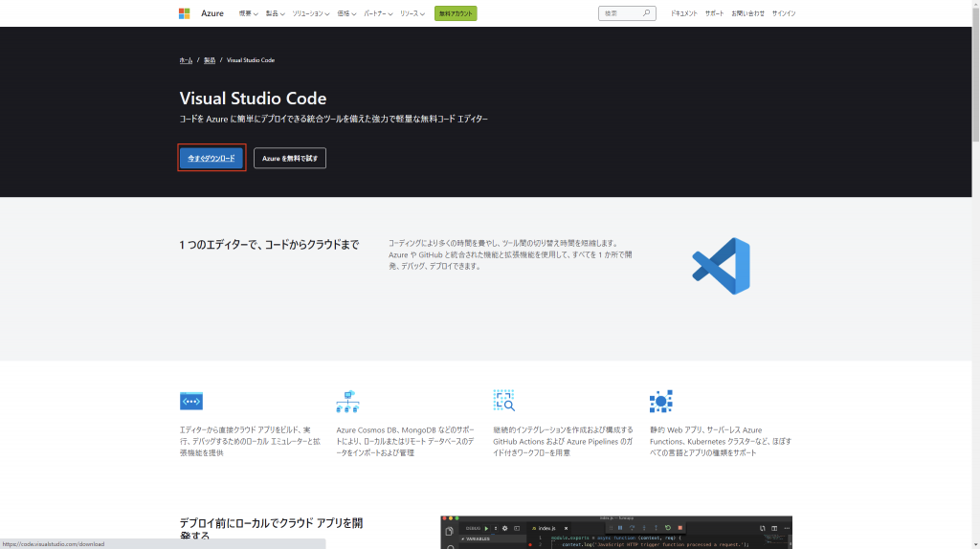Open the ドキュメント link
980x549 pixels.
click(683, 13)
